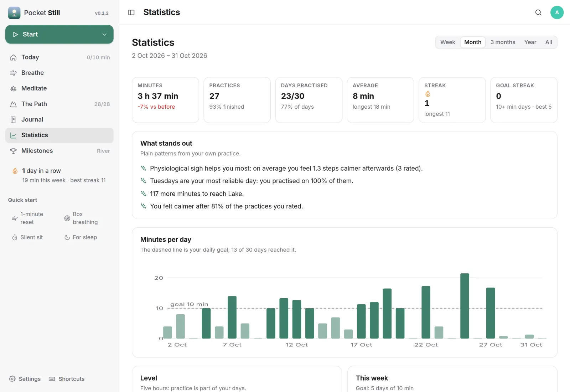This screenshot has width=570, height=392.
Task: Click the Today home icon
Action: click(14, 57)
